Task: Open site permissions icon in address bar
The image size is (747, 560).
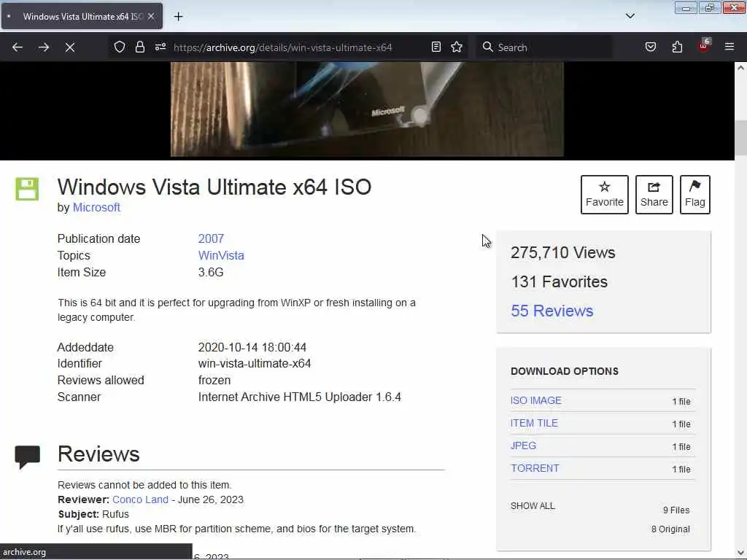Action: 160,47
